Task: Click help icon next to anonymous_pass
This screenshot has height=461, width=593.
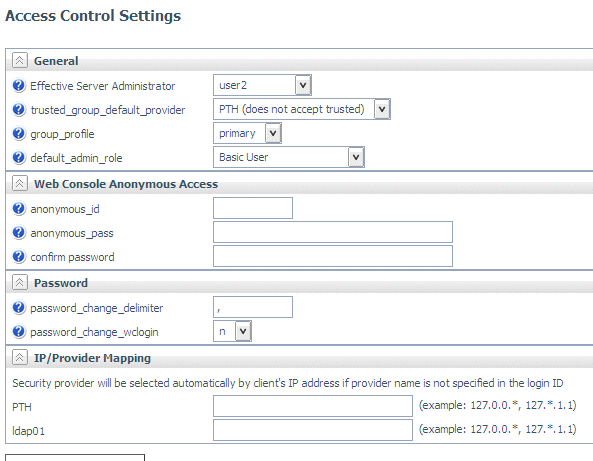Action: (x=19, y=233)
